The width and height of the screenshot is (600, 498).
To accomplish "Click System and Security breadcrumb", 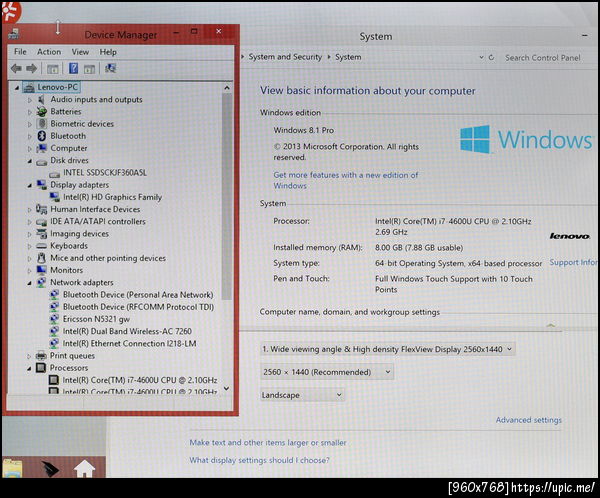I will click(x=285, y=57).
